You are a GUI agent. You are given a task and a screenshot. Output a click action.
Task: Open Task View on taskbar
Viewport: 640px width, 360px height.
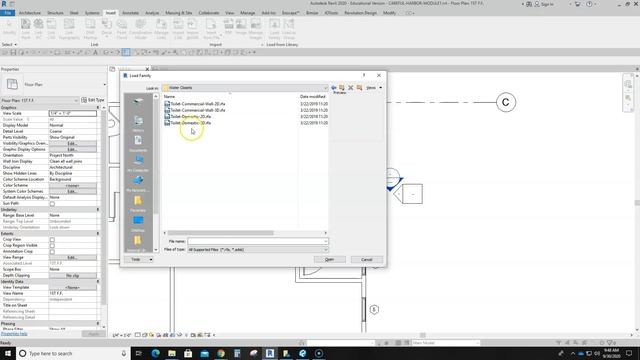click(x=138, y=353)
